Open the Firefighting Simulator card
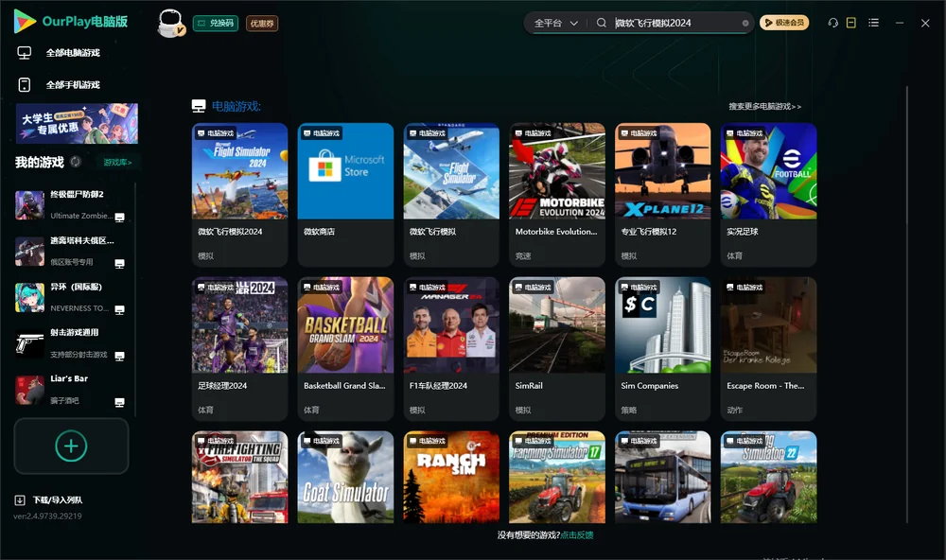Viewport: 946px width, 560px height. (239, 477)
